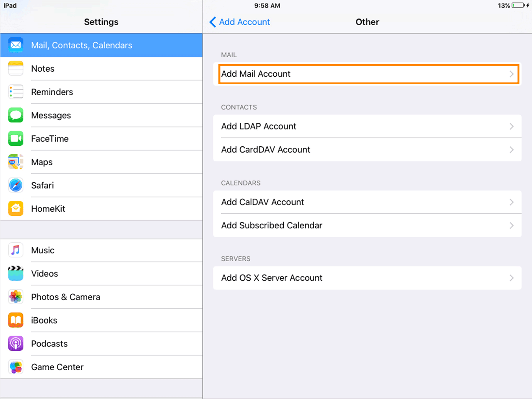The image size is (532, 399).
Task: Tap the 13% battery percentage text
Action: point(504,5)
